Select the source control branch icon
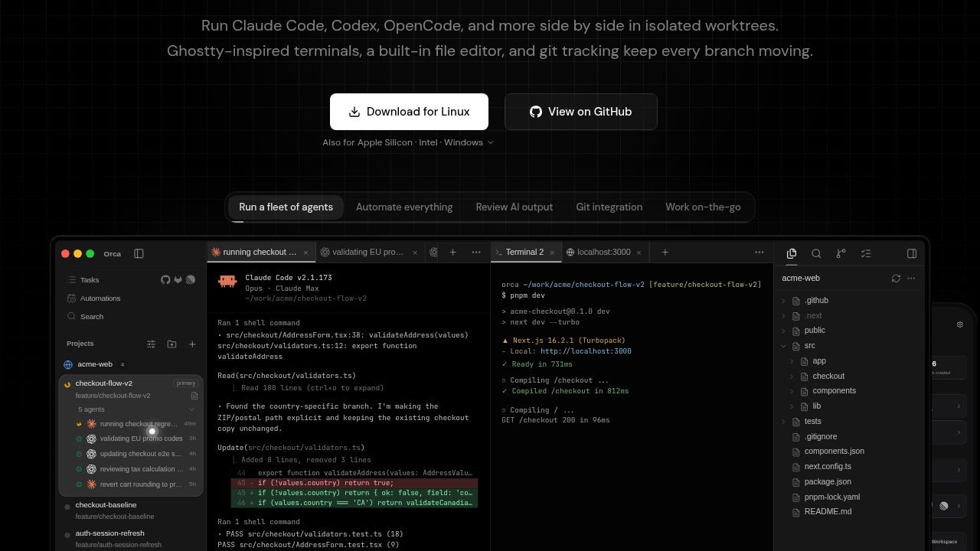Image resolution: width=980 pixels, height=551 pixels. 841,253
